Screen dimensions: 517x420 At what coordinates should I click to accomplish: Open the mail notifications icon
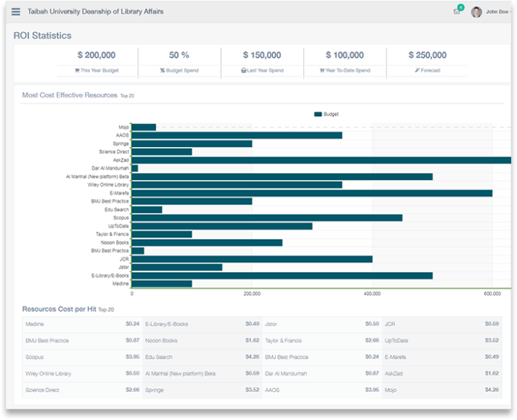pos(457,12)
